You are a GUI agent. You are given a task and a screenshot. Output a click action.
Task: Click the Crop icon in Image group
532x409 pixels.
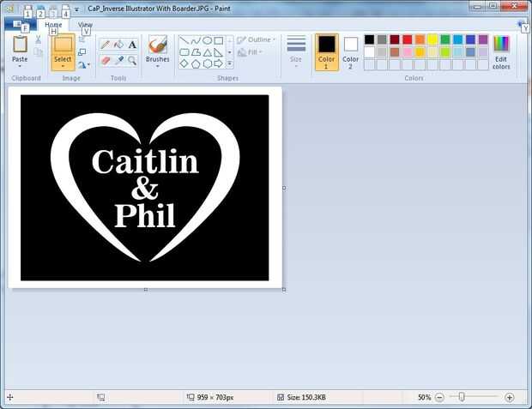click(82, 39)
